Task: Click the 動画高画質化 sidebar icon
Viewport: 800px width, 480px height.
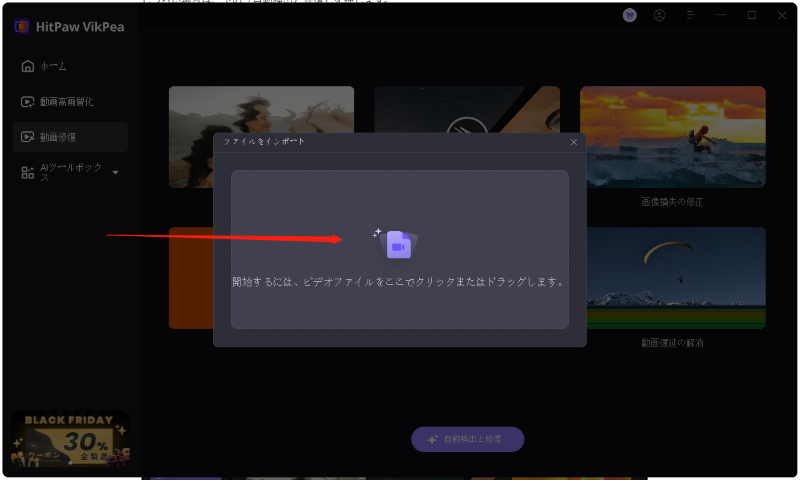Action: click(x=27, y=102)
